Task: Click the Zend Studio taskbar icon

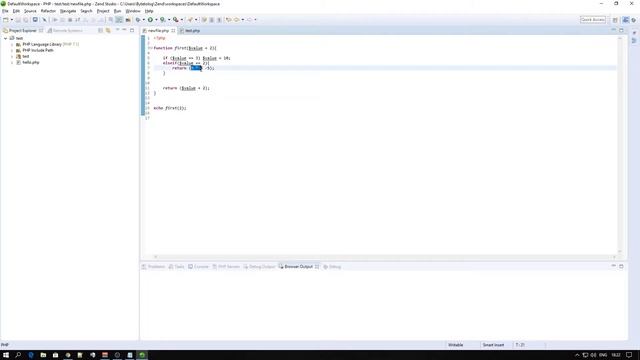Action: 142,355
